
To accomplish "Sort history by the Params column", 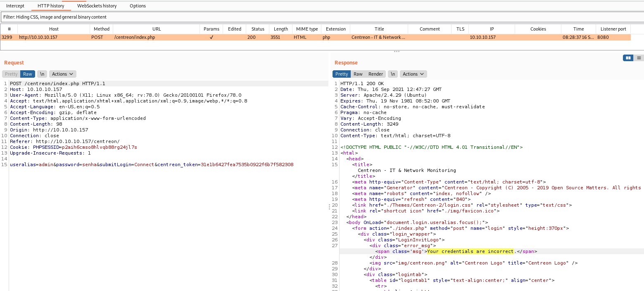I will [x=211, y=29].
